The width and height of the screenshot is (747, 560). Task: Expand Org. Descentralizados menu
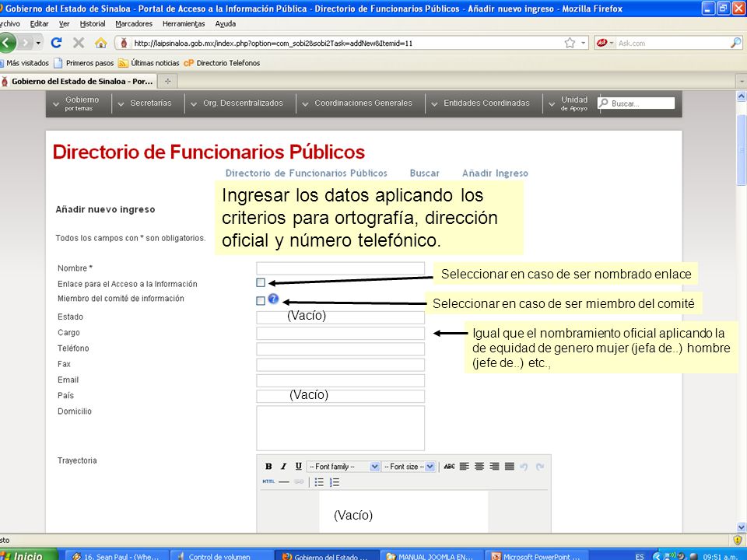pos(237,103)
